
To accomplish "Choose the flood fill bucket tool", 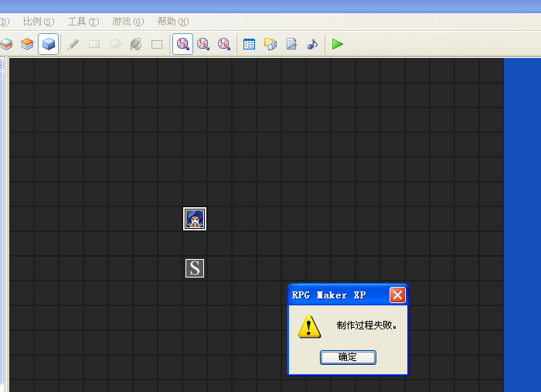I will pyautogui.click(x=136, y=44).
